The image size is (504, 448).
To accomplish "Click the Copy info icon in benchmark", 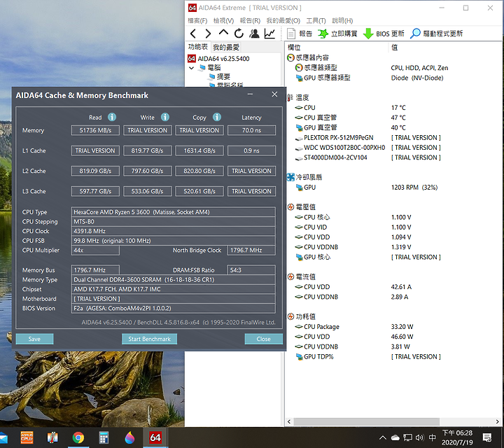I will tap(217, 117).
